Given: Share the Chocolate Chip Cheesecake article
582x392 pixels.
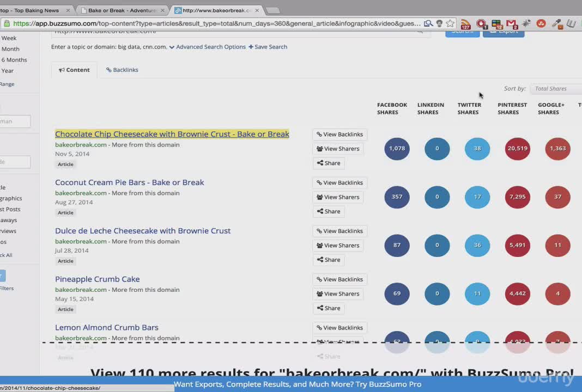Looking at the screenshot, I should 329,163.
